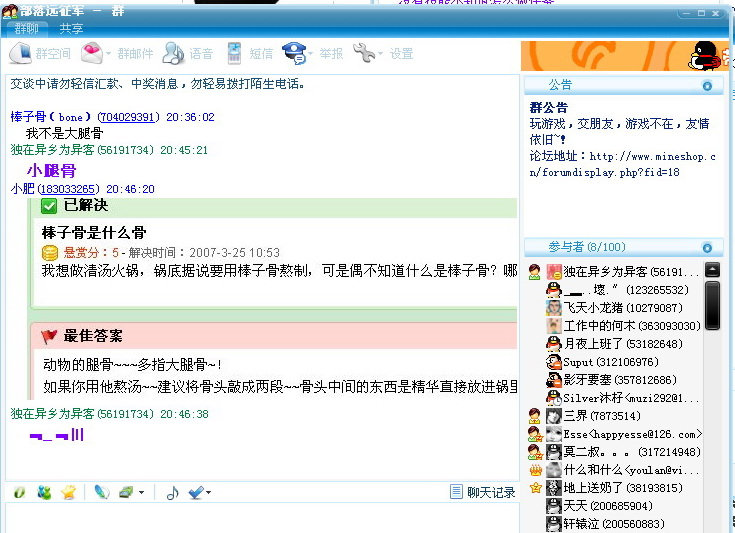Expand 群邮件 dropdown arrow
The image size is (735, 533).
coord(108,53)
